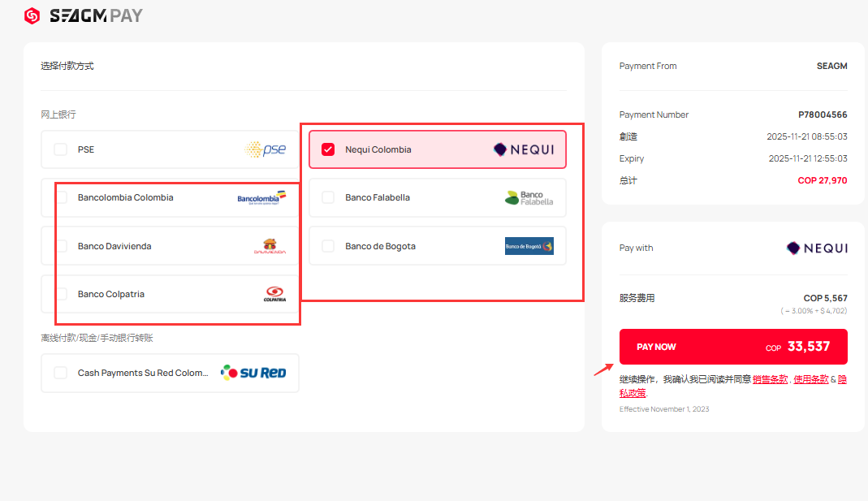Check the Banco Falabella checkbox
Image resolution: width=868 pixels, height=501 pixels.
pos(328,197)
